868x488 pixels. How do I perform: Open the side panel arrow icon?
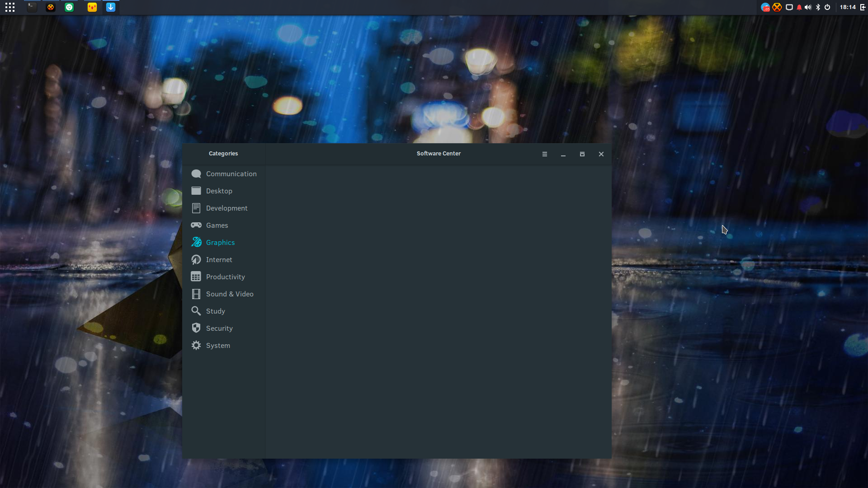click(x=863, y=7)
